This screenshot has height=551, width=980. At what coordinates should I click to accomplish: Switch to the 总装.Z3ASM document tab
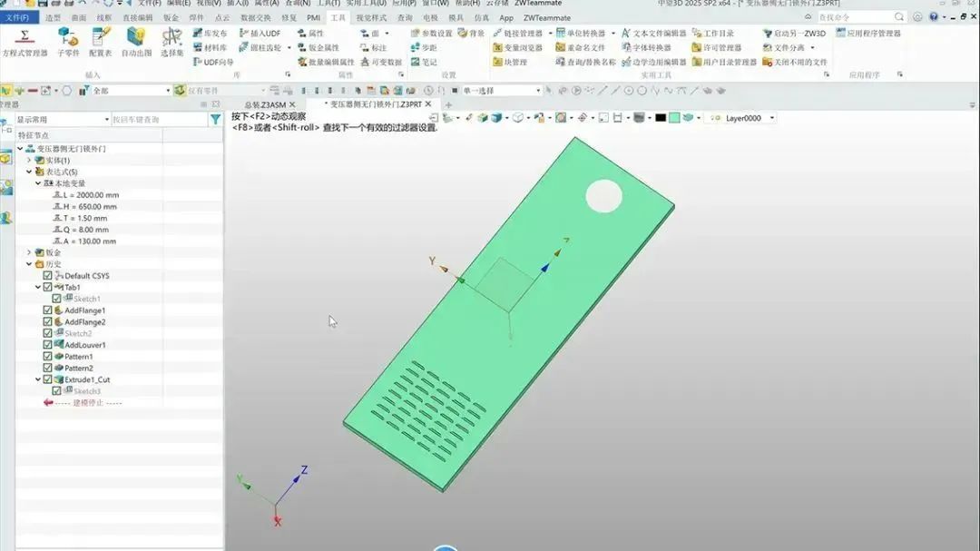[x=264, y=105]
